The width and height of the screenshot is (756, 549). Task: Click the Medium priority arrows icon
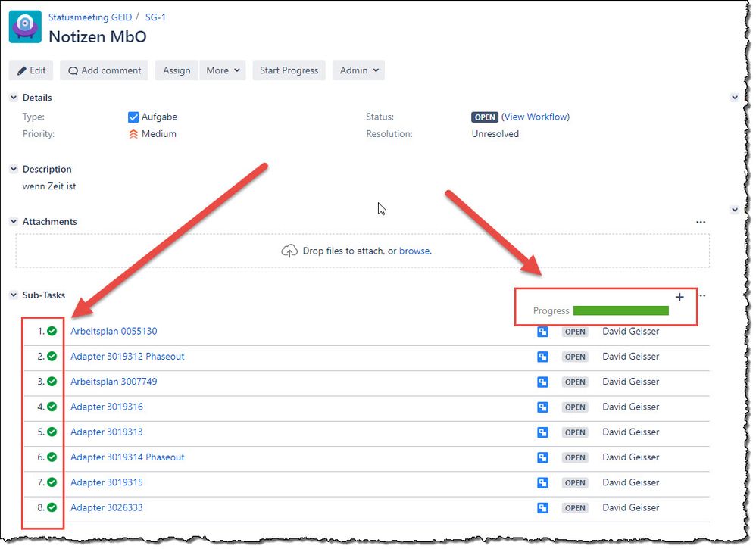[133, 134]
